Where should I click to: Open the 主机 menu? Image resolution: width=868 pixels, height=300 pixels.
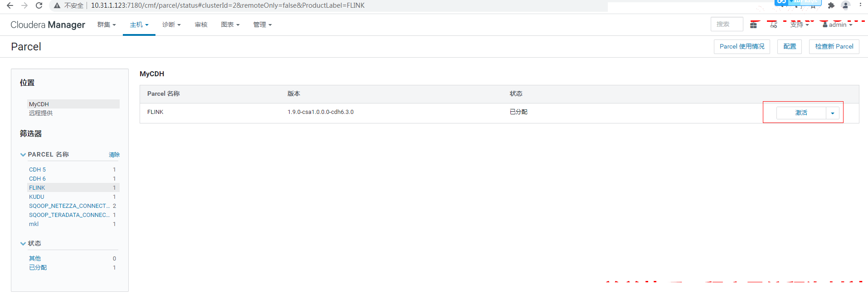point(139,25)
